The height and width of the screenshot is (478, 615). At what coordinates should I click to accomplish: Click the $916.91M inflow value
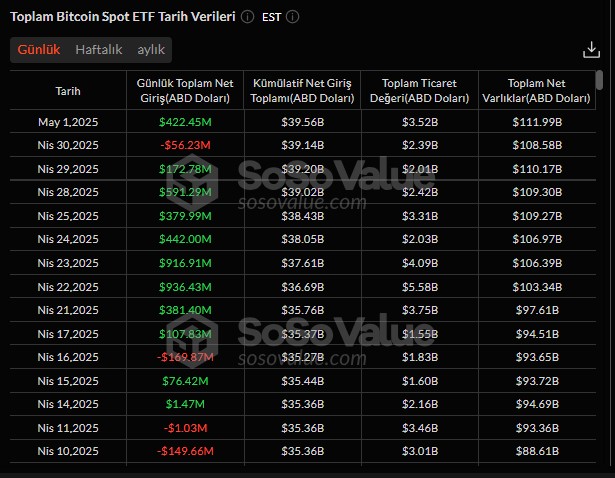185,263
